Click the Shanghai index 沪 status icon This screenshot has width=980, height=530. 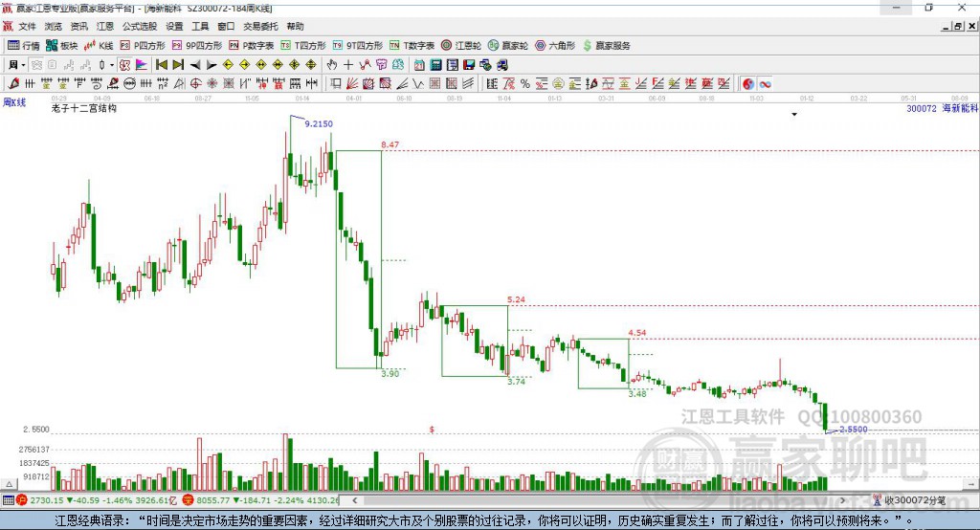(22, 500)
